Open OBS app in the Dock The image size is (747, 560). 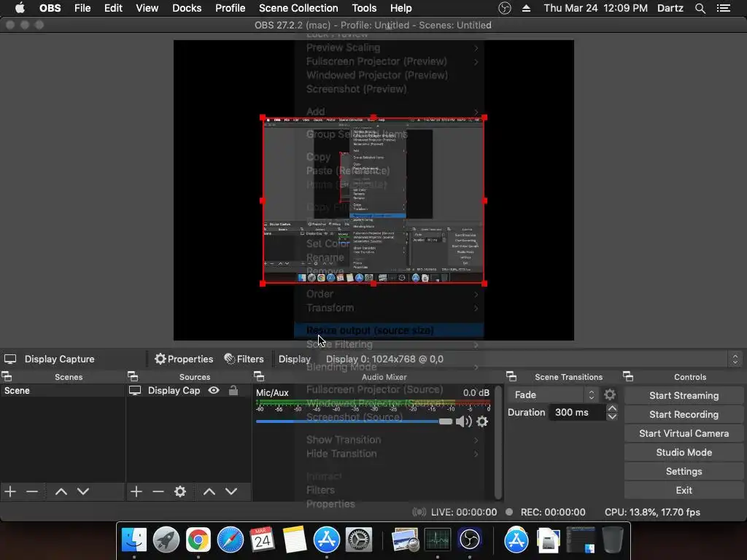[x=470, y=540]
